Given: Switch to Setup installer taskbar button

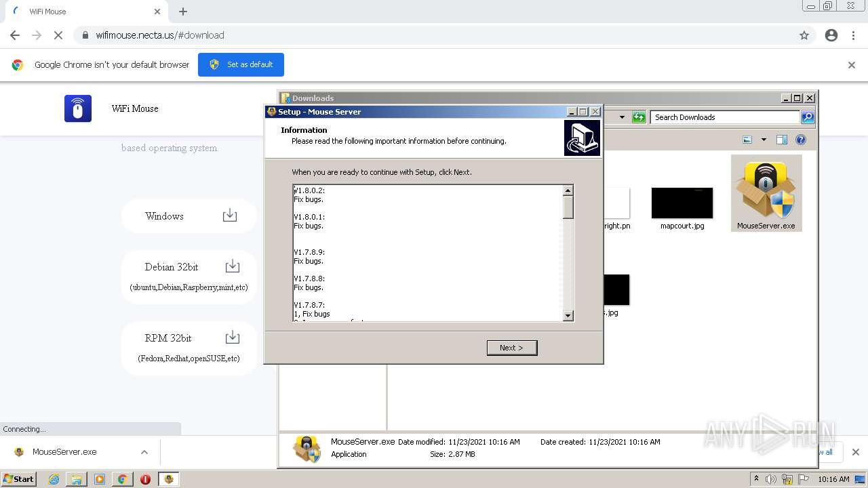Looking at the screenshot, I should pos(169,479).
